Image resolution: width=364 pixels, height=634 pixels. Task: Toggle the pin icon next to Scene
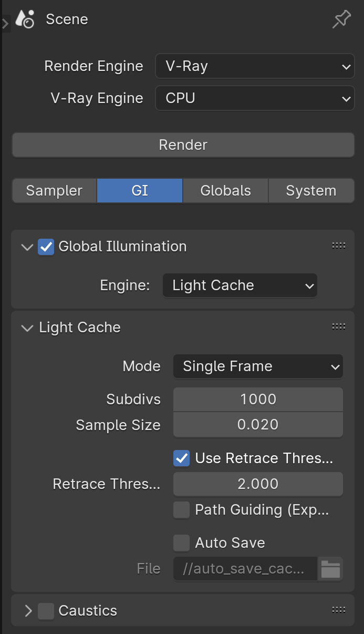(x=341, y=20)
